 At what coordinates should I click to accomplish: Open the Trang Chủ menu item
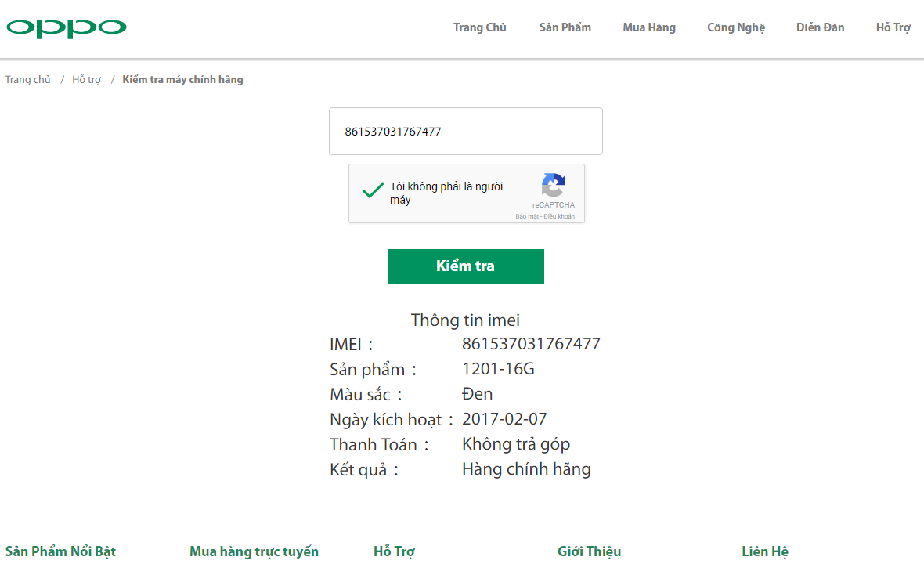[x=480, y=27]
